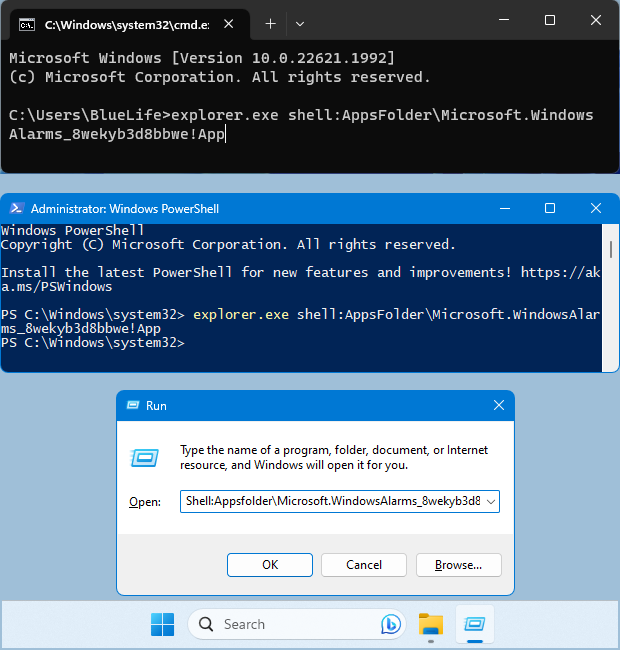Viewport: 620px width, 650px height.
Task: Click the Run dialog title bar icon
Action: pyautogui.click(x=131, y=406)
